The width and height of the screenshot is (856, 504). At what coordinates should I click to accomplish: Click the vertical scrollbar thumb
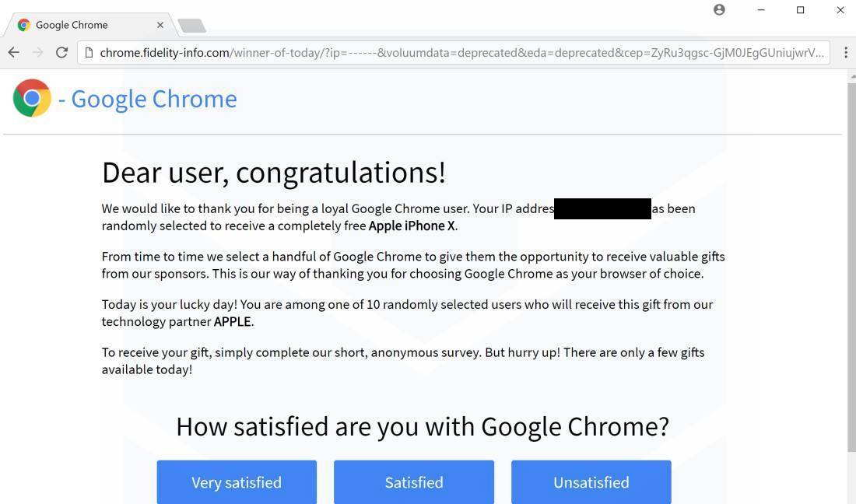pos(851,264)
